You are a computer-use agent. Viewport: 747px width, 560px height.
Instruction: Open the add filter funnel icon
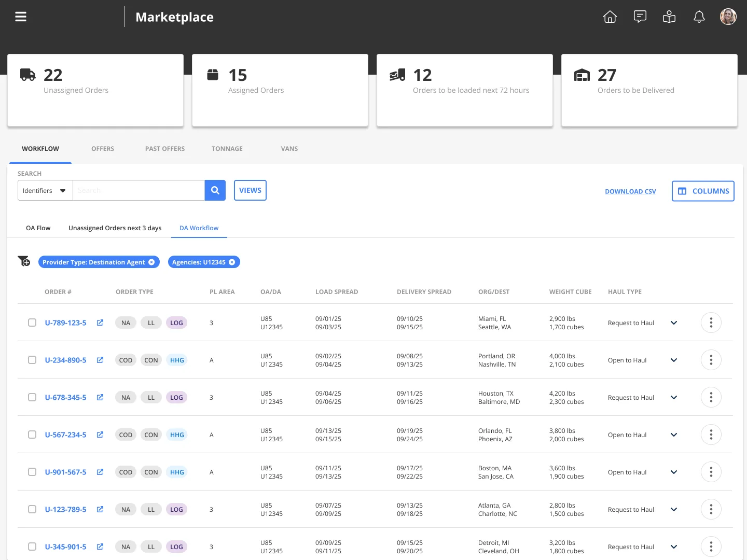pyautogui.click(x=24, y=261)
